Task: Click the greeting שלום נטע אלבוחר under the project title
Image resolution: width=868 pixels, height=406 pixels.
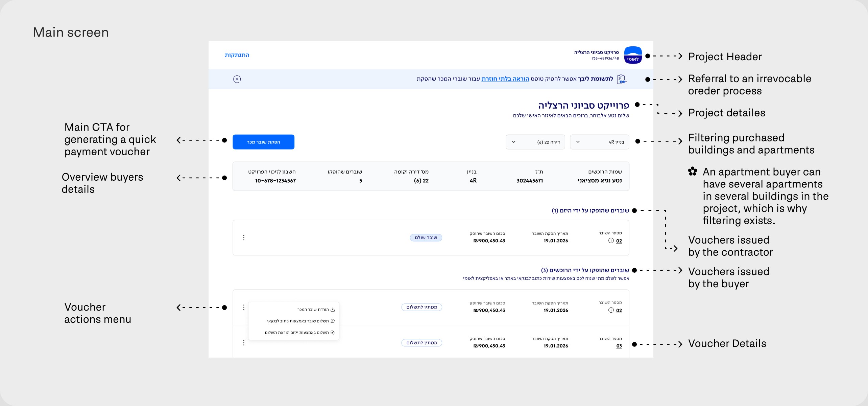Action: pos(609,116)
